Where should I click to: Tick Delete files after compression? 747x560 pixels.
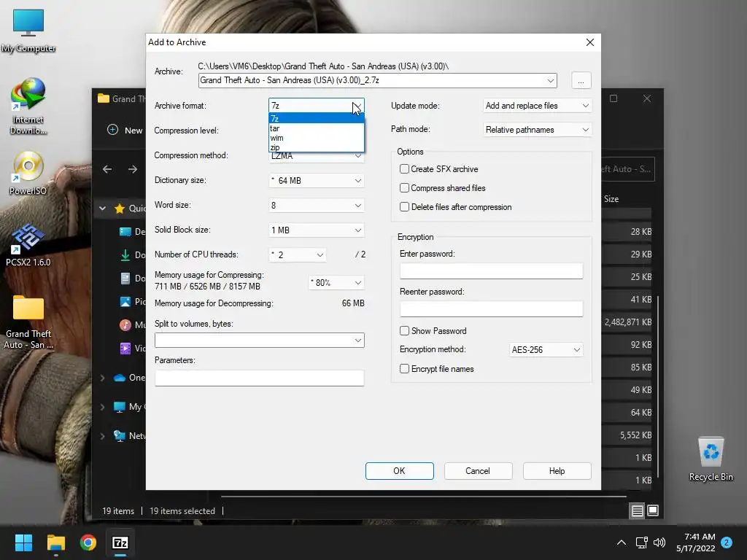coord(404,207)
